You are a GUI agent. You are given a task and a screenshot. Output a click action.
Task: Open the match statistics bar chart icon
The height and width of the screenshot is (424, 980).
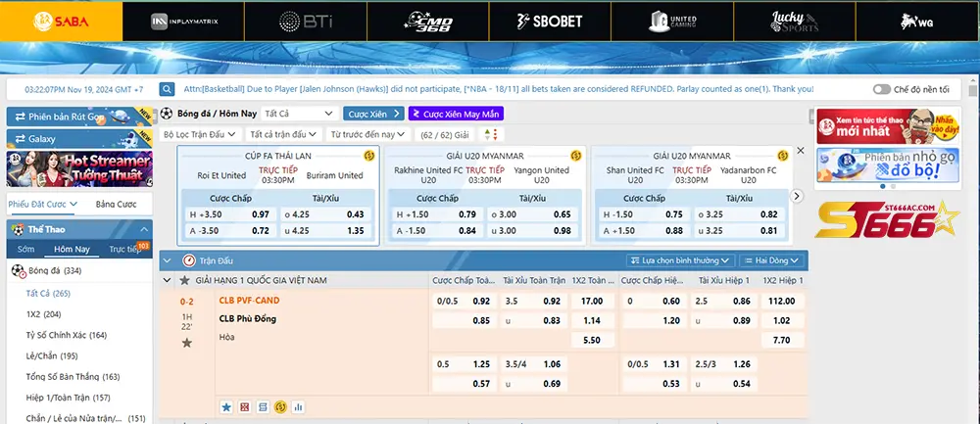pyautogui.click(x=298, y=407)
